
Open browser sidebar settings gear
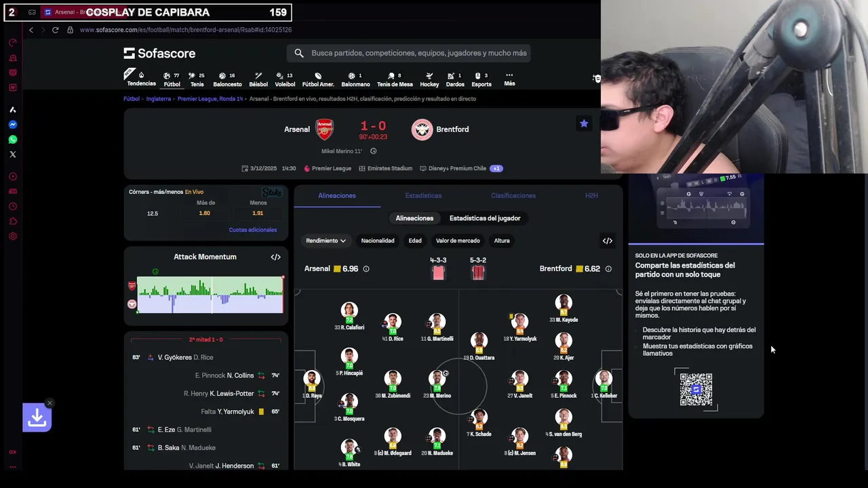pyautogui.click(x=12, y=237)
